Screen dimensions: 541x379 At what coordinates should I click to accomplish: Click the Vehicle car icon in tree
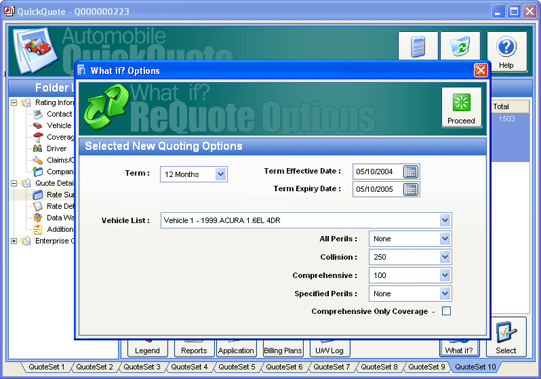click(x=38, y=125)
